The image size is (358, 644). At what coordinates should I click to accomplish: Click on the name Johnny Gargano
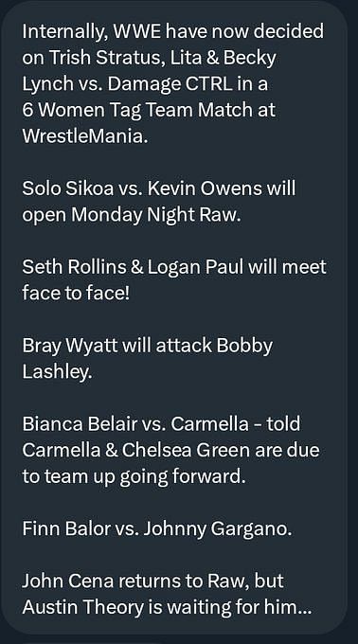pyautogui.click(x=218, y=529)
